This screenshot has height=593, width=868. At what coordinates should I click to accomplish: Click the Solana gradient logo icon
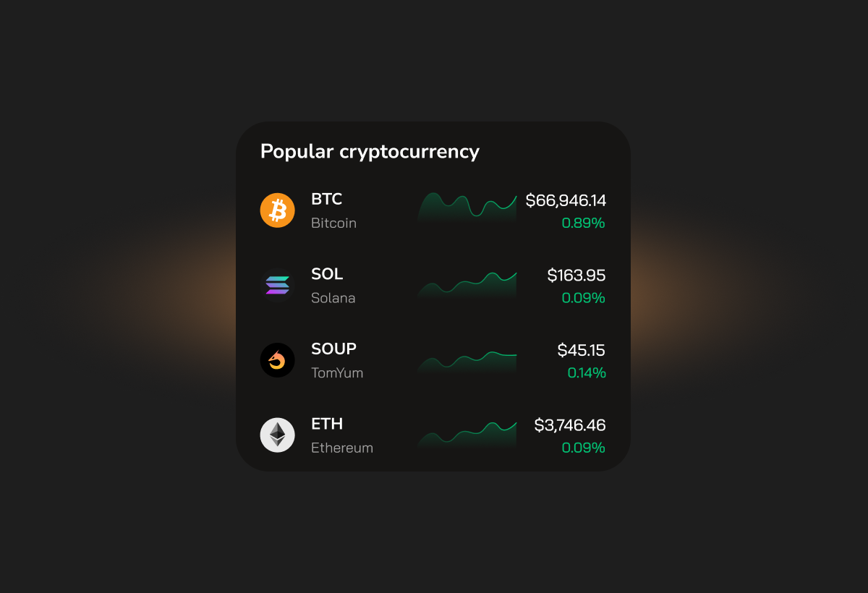(278, 285)
